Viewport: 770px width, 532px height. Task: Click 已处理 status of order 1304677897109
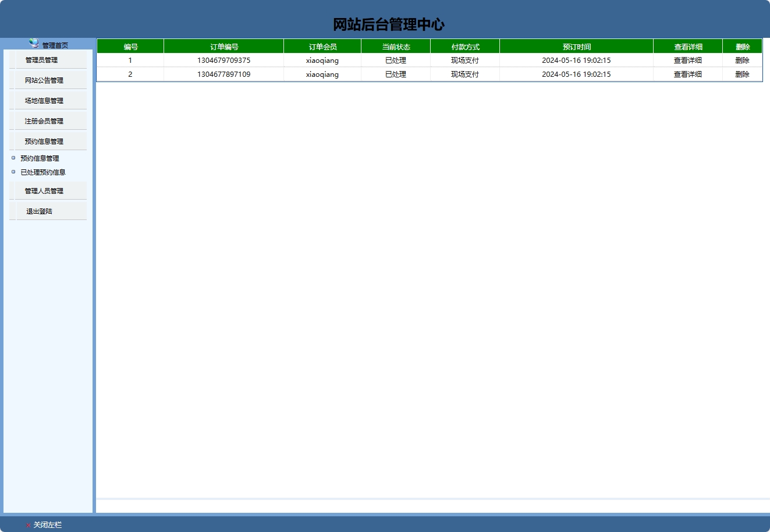click(x=396, y=75)
